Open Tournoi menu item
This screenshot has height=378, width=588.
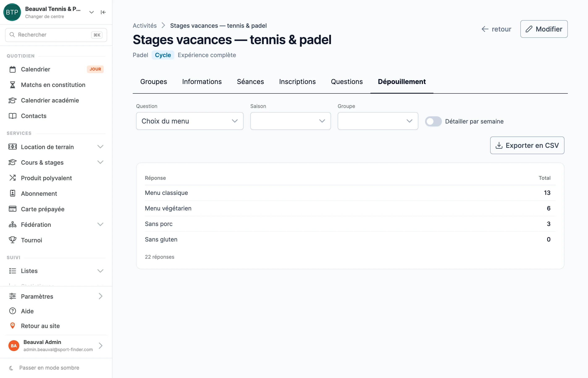click(56, 240)
